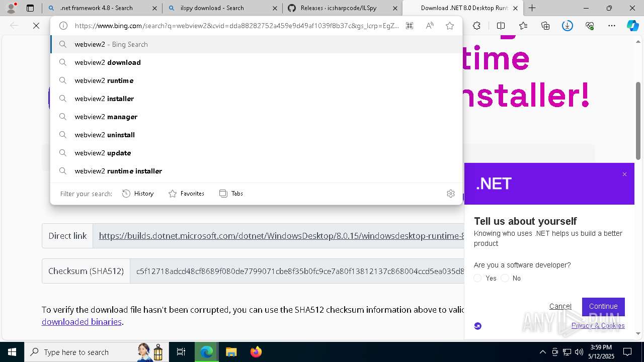The width and height of the screenshot is (644, 362).
Task: Click Cancel in the .NET survey
Action: 560,306
